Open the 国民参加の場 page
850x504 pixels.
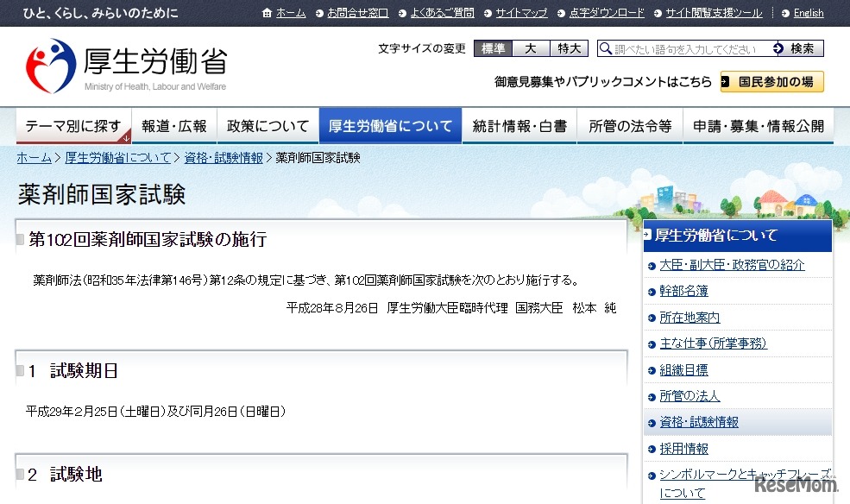[771, 81]
